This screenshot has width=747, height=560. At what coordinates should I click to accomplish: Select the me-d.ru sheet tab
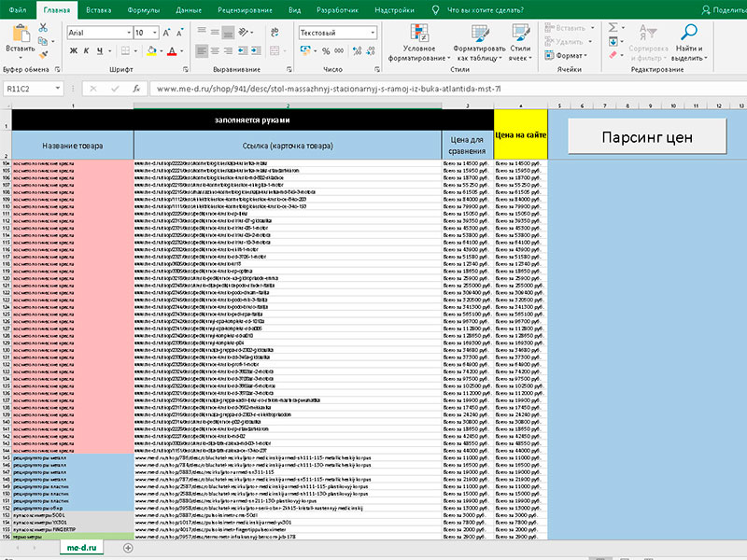[81, 548]
